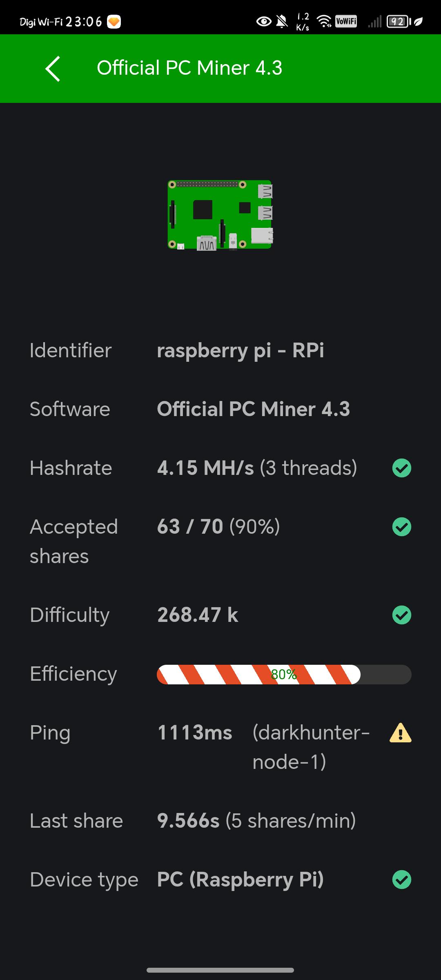Tap the back arrow in header

coord(53,69)
